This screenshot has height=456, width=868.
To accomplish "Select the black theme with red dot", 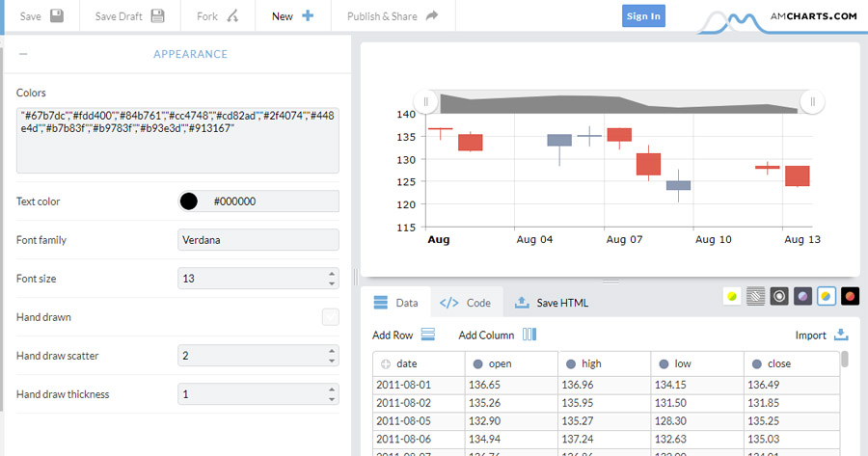I will click(x=850, y=297).
